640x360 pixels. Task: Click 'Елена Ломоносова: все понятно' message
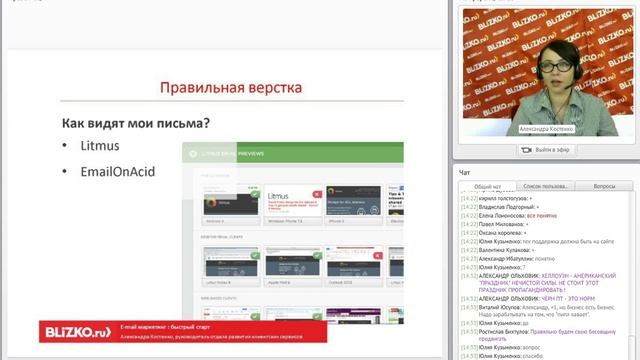509,216
